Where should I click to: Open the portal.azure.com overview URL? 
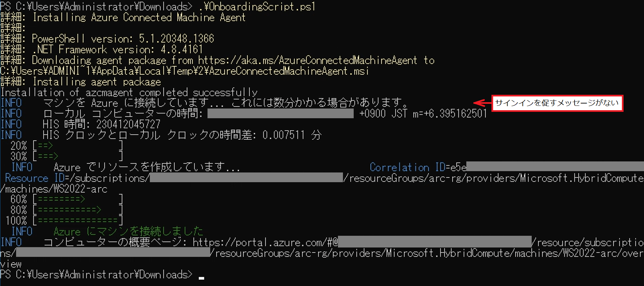pyautogui.click(x=322, y=253)
